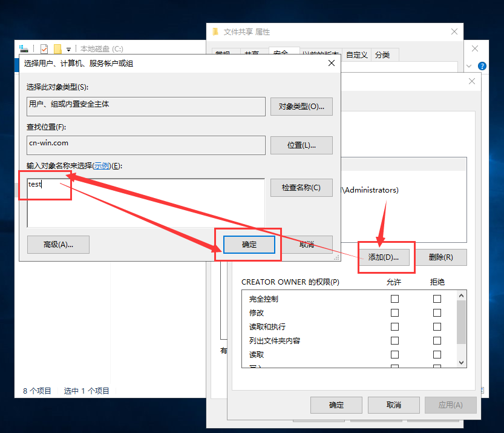Screen dimensions: 504x433
Task: Click the Check Names (检查名称) button
Action: point(301,188)
